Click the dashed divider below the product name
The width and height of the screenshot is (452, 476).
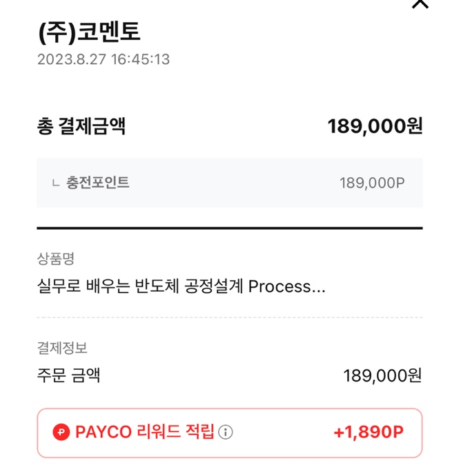(x=229, y=317)
